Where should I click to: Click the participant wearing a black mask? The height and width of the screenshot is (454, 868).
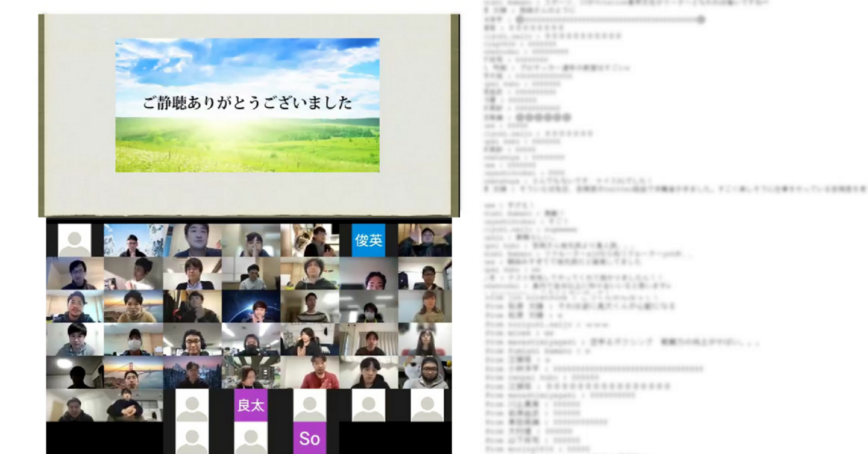point(251,339)
